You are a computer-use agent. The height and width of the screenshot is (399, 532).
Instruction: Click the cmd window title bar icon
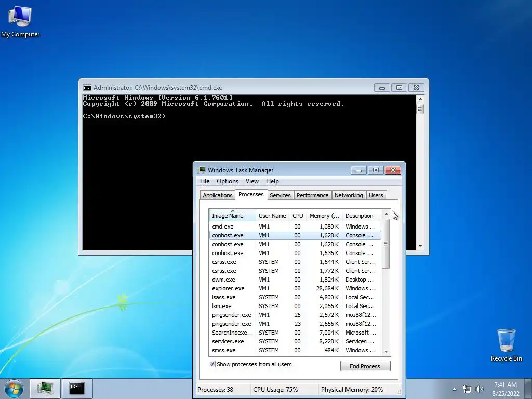point(87,88)
